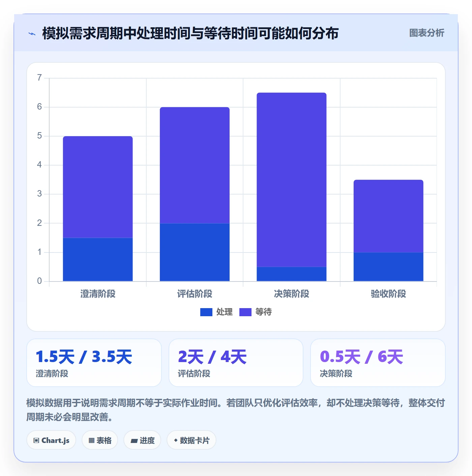
Task: Click the square icon in the Chart.js chip
Action: click(x=36, y=441)
